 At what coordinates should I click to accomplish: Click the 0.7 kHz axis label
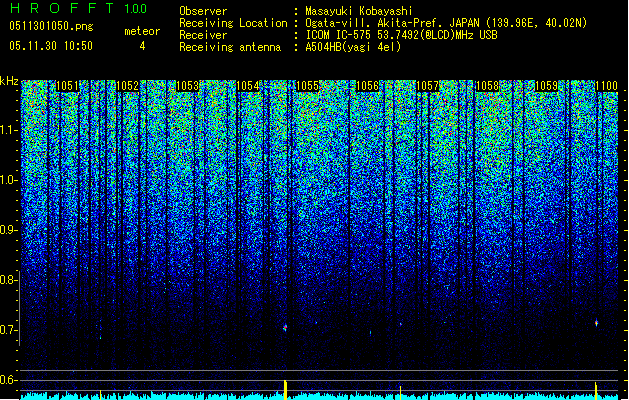click(x=8, y=330)
